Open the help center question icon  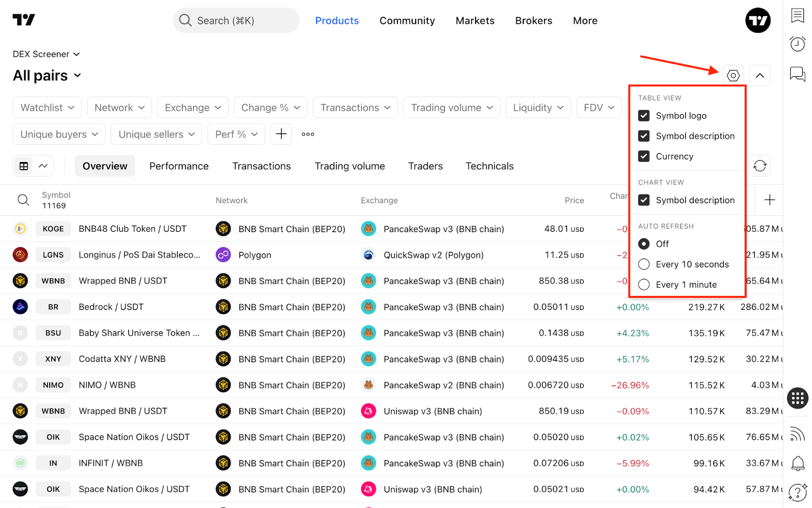click(x=798, y=492)
